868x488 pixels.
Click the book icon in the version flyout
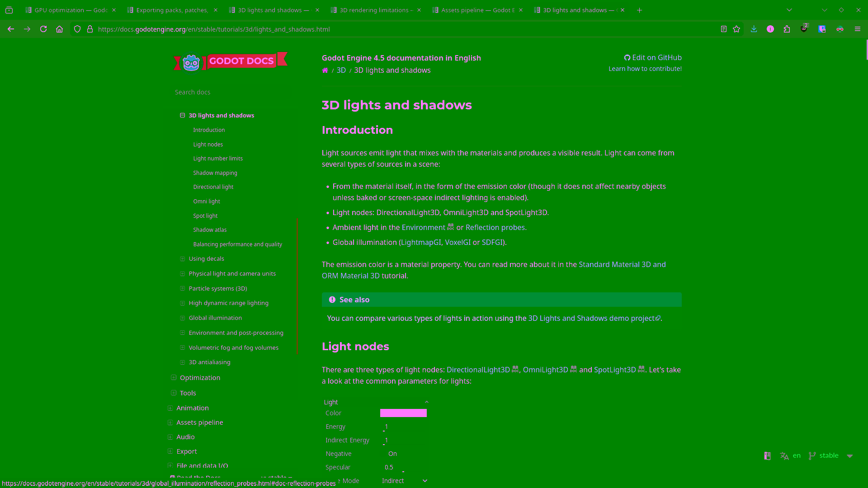pos(767,455)
